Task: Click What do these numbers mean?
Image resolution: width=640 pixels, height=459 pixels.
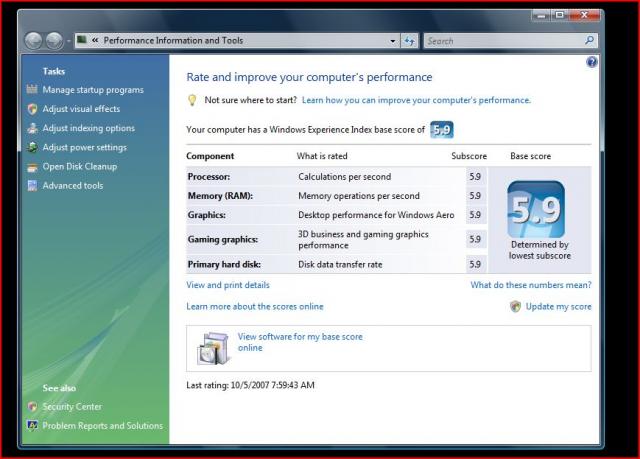Action: [x=531, y=285]
